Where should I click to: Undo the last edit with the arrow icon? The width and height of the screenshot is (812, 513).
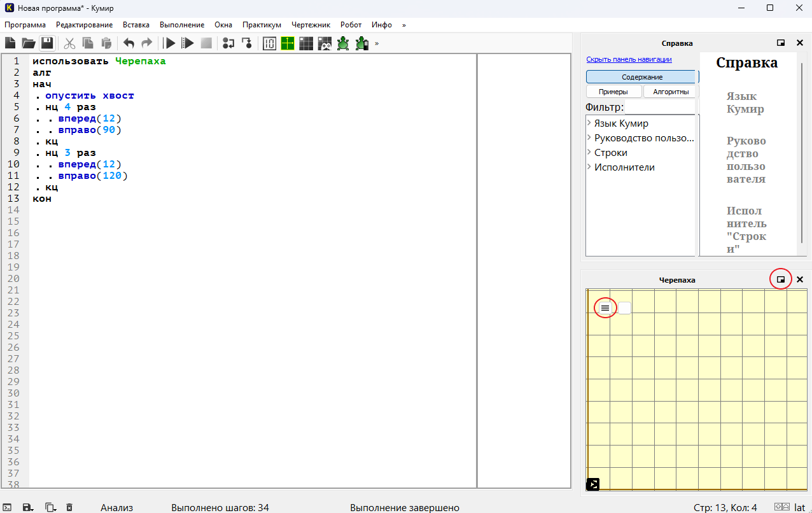click(x=129, y=43)
